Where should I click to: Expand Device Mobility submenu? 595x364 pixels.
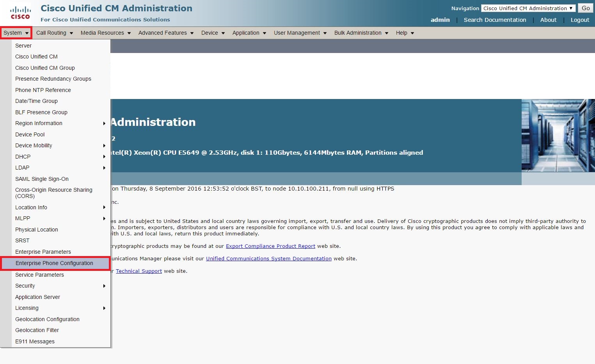61,145
